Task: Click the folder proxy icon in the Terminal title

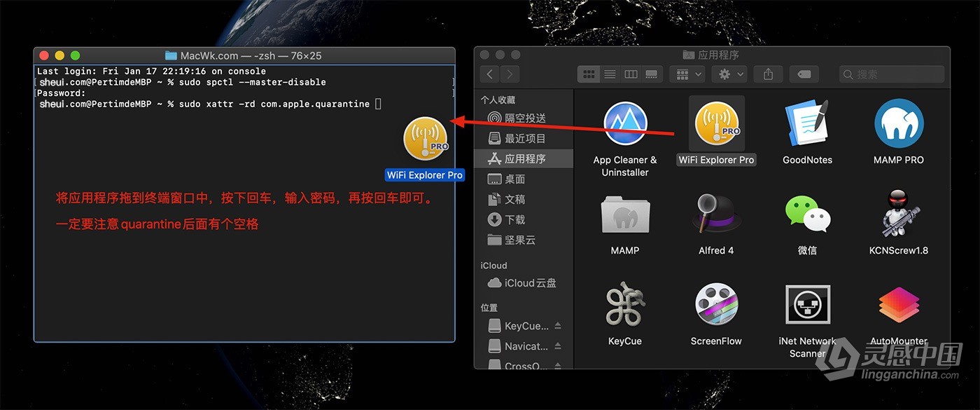Action: [171, 55]
